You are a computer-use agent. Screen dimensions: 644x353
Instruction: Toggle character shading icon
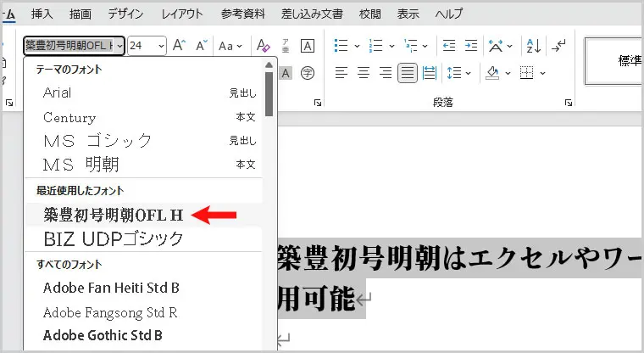286,73
